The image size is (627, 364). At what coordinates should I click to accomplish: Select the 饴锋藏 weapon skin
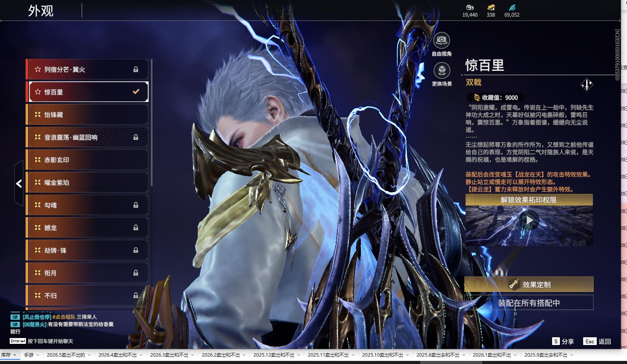(x=87, y=115)
